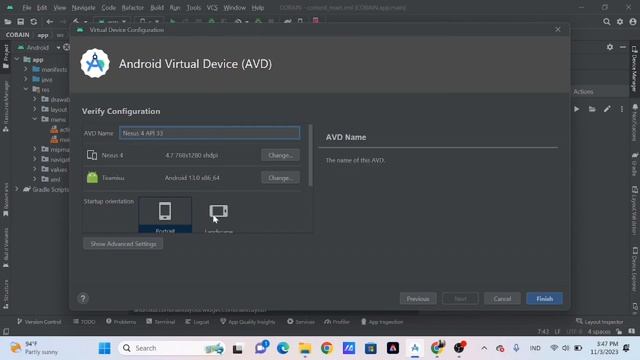640x360 pixels.
Task: Open App Quality Insights tool window
Action: pyautogui.click(x=248, y=322)
